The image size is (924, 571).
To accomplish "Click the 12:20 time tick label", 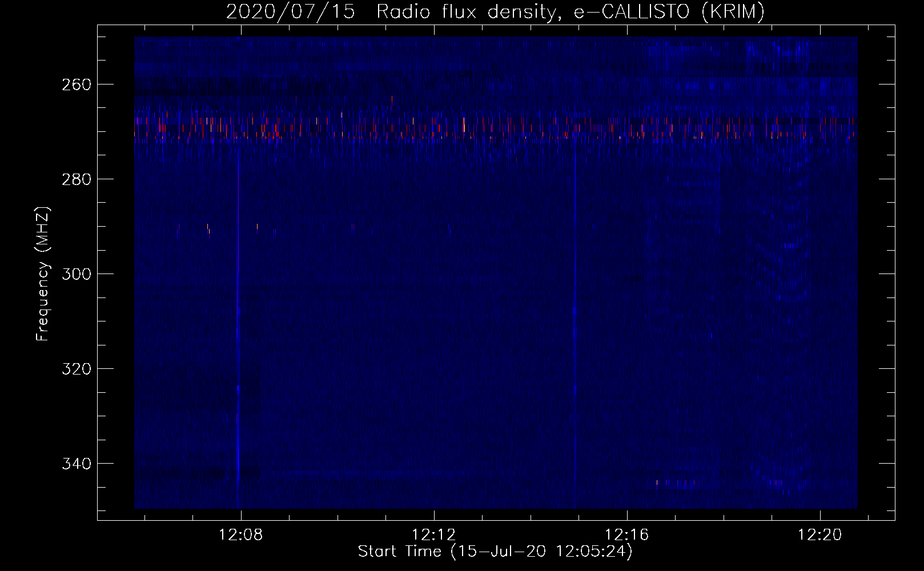I will pyautogui.click(x=820, y=535).
